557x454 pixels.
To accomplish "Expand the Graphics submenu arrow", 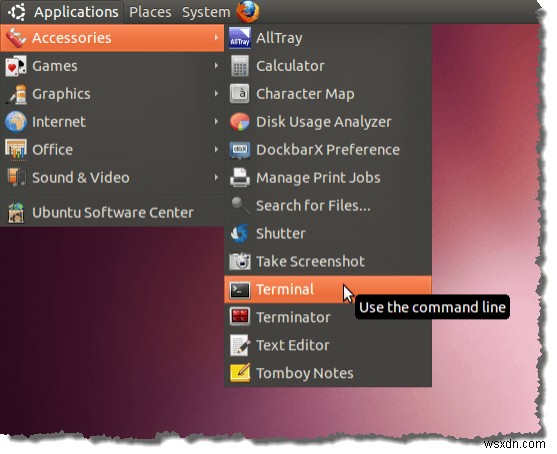I will coord(216,93).
